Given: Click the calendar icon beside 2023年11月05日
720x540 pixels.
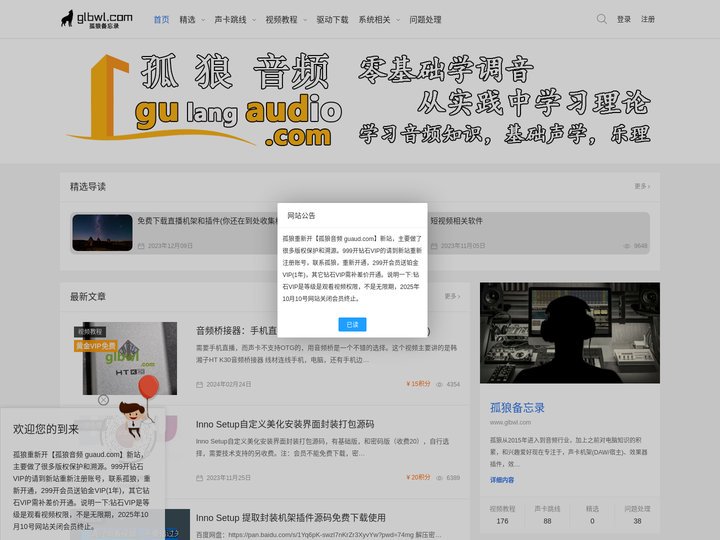Looking at the screenshot, I should tap(434, 246).
